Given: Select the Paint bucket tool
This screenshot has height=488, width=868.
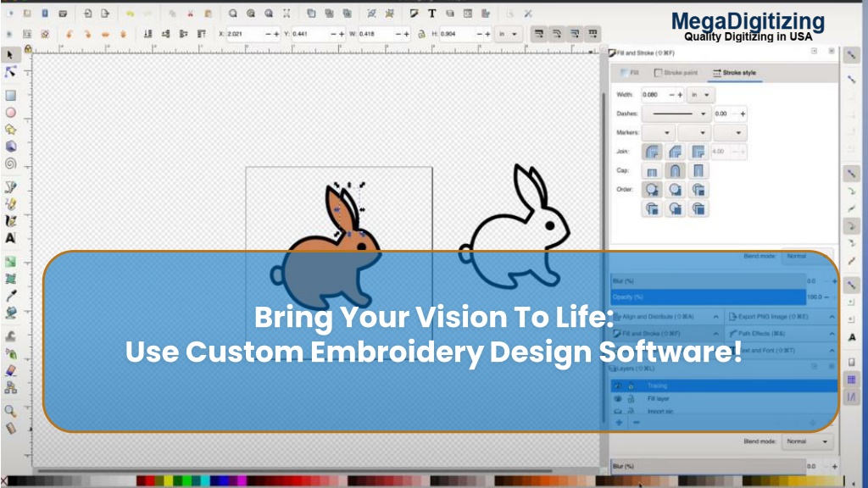Looking at the screenshot, I should pos(10,313).
